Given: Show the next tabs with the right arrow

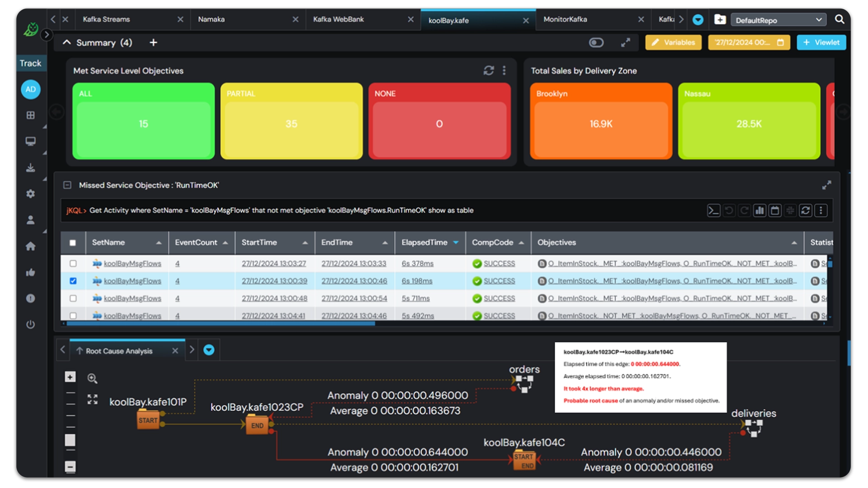Looking at the screenshot, I should pos(681,19).
